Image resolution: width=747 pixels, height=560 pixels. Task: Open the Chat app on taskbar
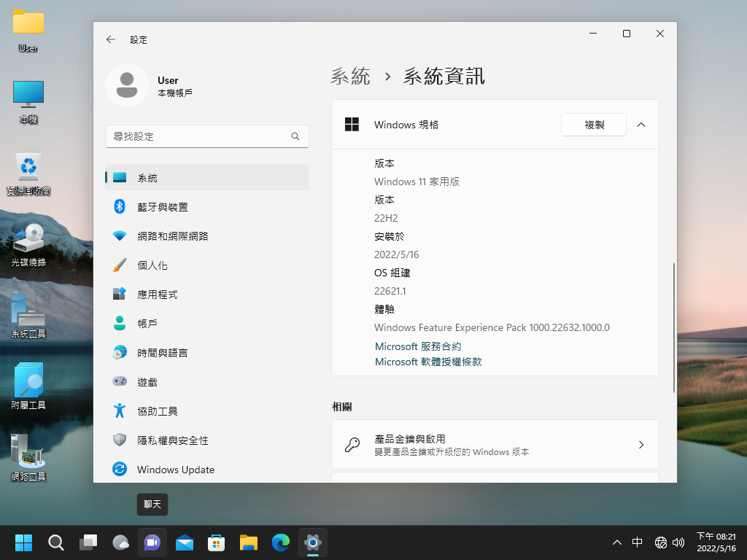pyautogui.click(x=152, y=542)
